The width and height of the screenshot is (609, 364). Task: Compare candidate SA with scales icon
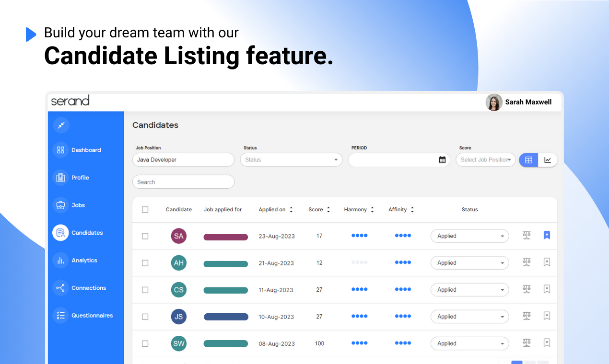527,235
